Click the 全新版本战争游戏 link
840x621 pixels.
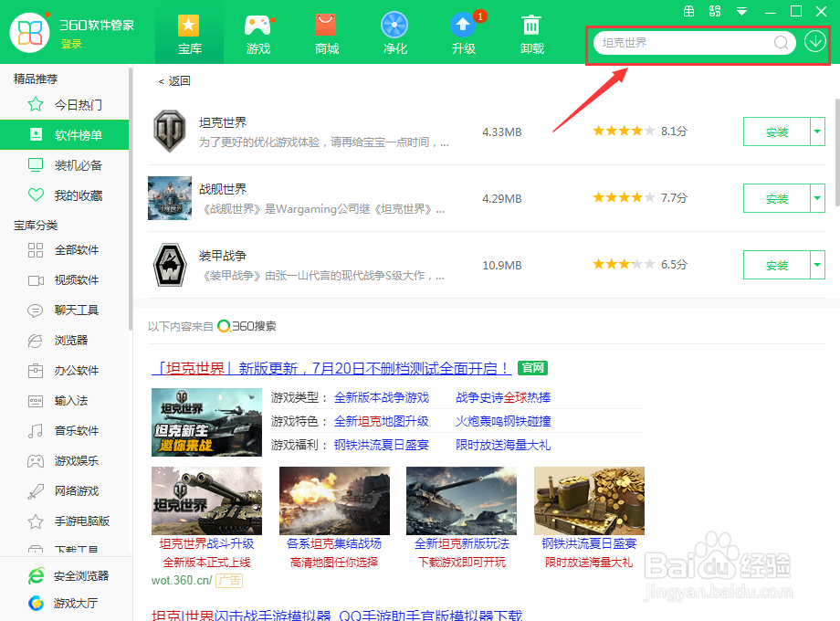coord(382,397)
